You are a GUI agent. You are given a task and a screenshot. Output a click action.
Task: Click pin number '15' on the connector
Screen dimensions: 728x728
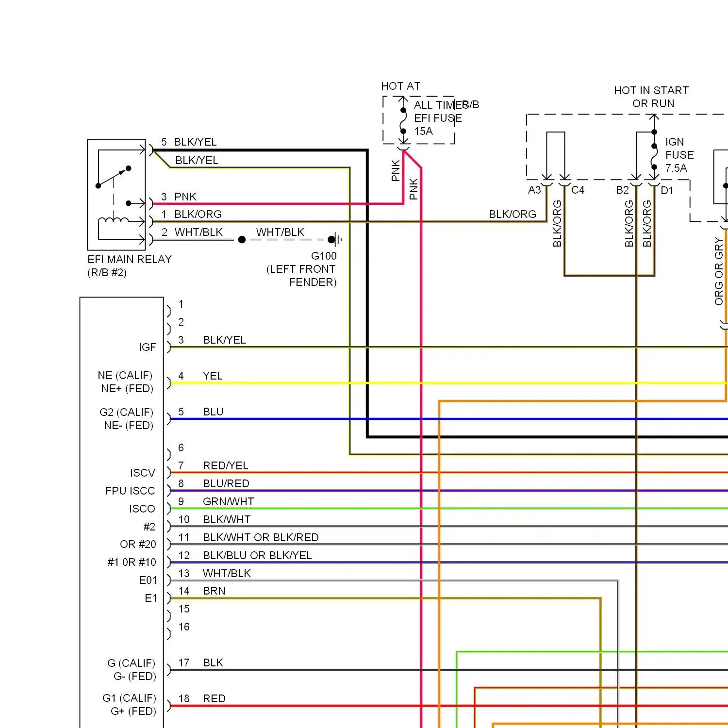[x=184, y=609]
